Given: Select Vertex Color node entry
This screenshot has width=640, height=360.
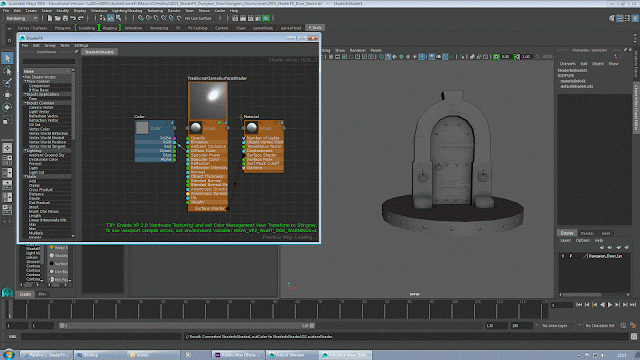Looking at the screenshot, I should [x=39, y=129].
